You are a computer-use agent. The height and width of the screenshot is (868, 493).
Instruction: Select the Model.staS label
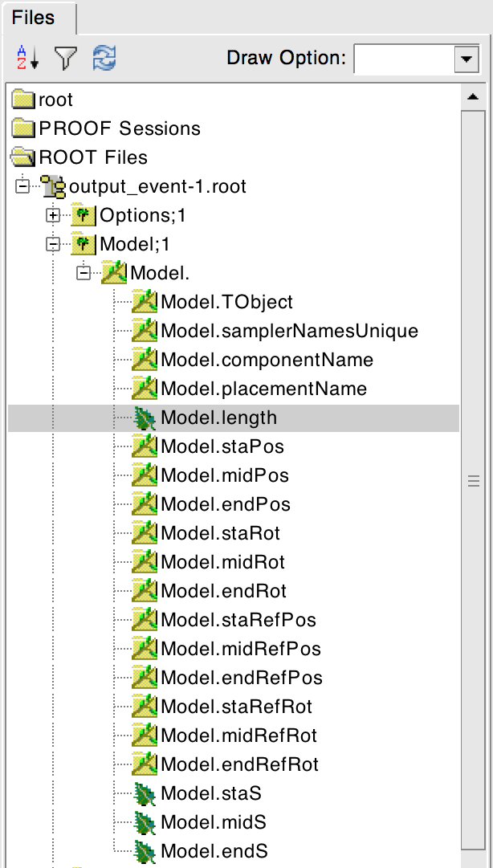211,793
